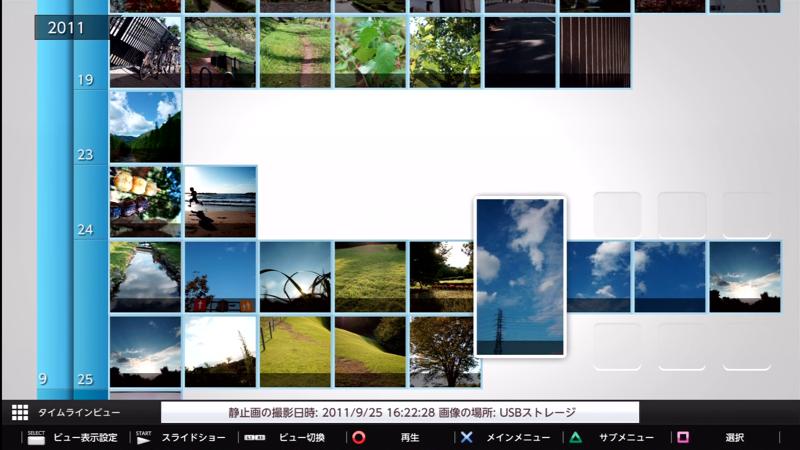Open サブメニュー submenu

(626, 438)
